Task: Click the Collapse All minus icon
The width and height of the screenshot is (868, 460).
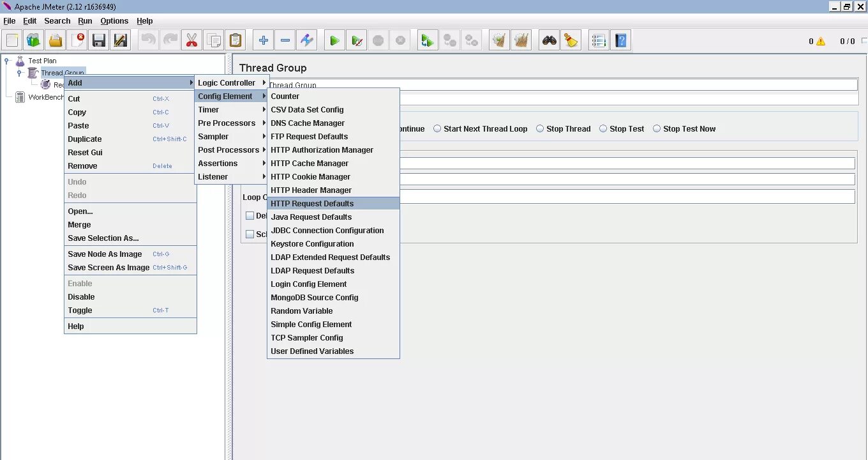Action: point(285,41)
